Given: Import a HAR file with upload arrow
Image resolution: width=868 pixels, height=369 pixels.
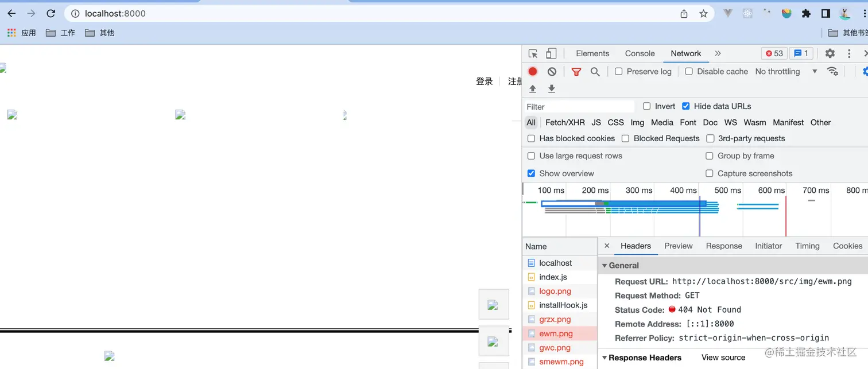Looking at the screenshot, I should tap(533, 89).
